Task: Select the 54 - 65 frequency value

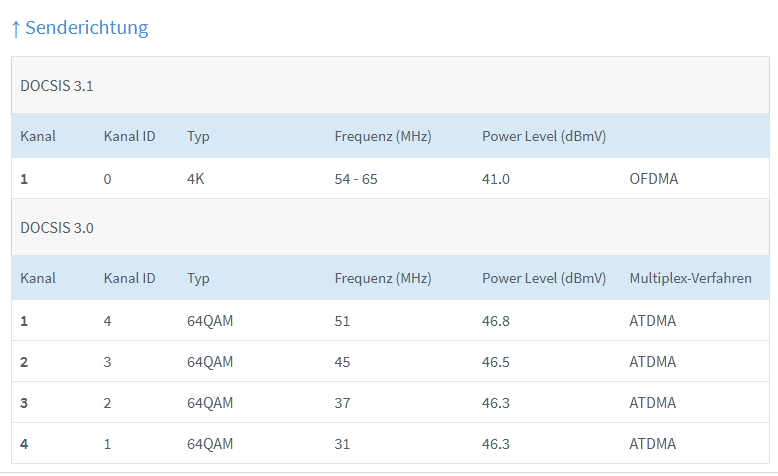Action: pyautogui.click(x=356, y=179)
